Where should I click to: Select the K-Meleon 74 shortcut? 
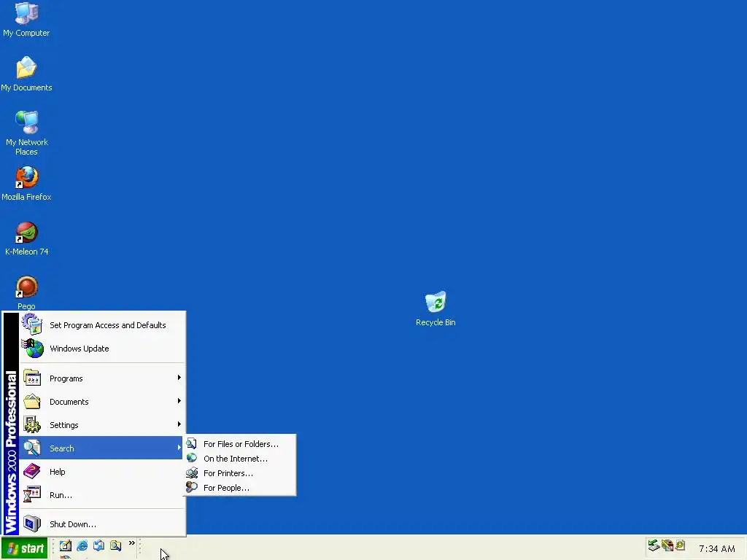tap(26, 238)
